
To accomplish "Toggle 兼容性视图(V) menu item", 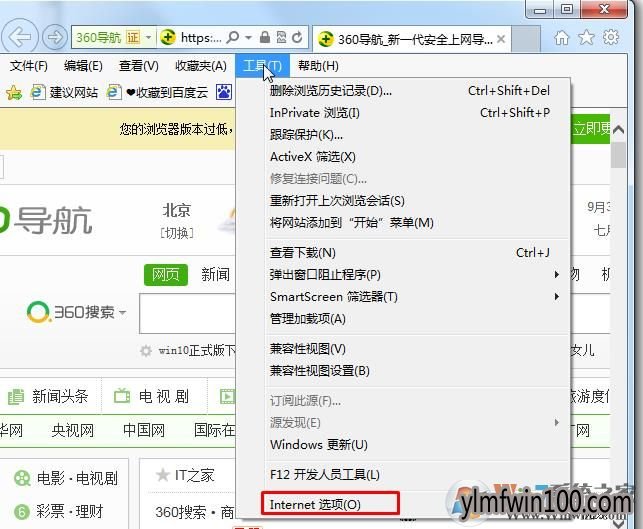I will pos(404,349).
